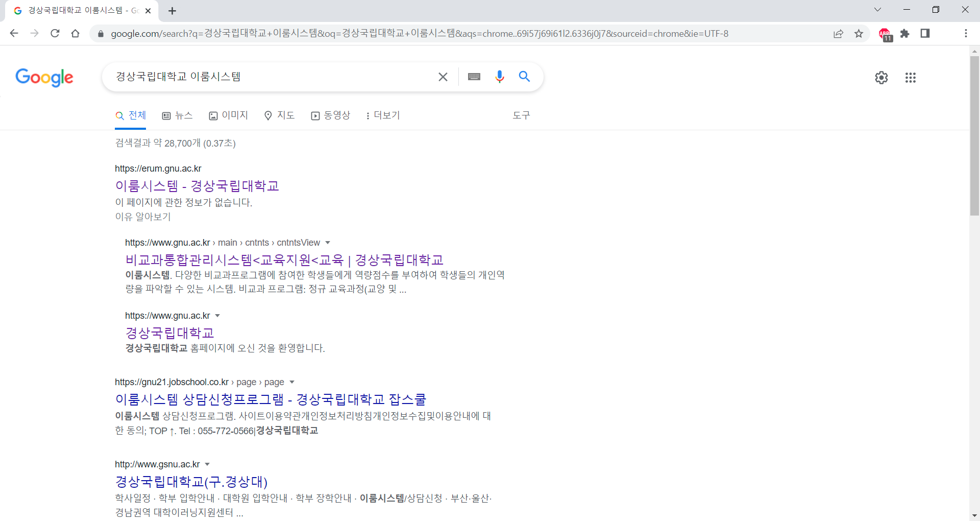Expand arrow next to www.gsnu.ac.kr
This screenshot has height=521, width=980.
(207, 464)
